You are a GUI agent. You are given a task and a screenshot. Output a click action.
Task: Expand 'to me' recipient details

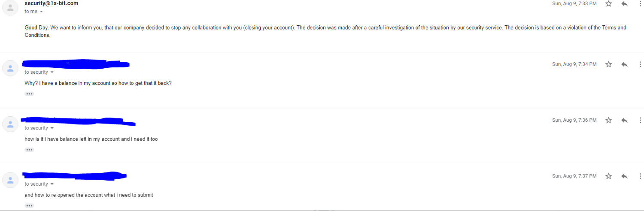41,12
